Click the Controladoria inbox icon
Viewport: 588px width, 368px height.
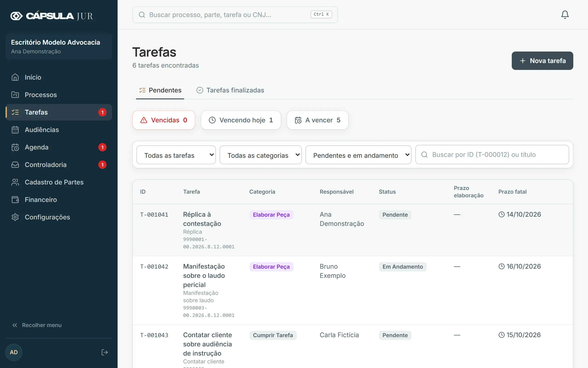tap(15, 165)
